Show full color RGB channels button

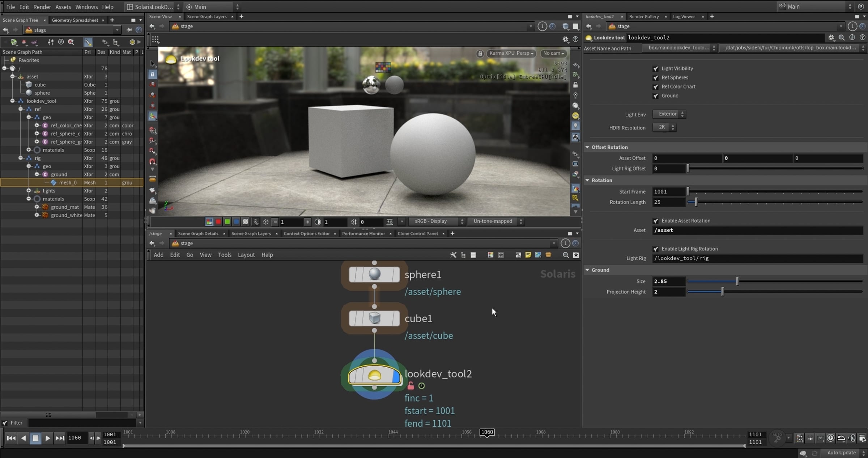point(209,222)
